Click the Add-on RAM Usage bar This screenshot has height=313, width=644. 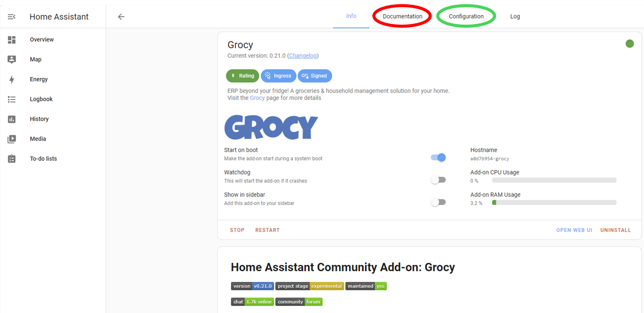[x=554, y=202]
